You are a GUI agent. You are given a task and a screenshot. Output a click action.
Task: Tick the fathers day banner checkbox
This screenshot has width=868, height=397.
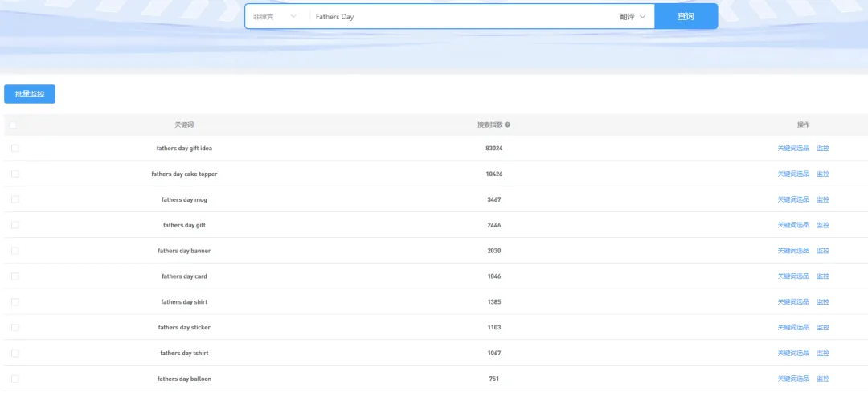click(15, 251)
